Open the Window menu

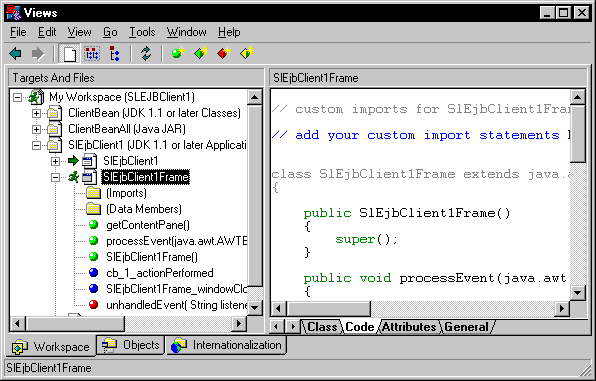(x=187, y=32)
